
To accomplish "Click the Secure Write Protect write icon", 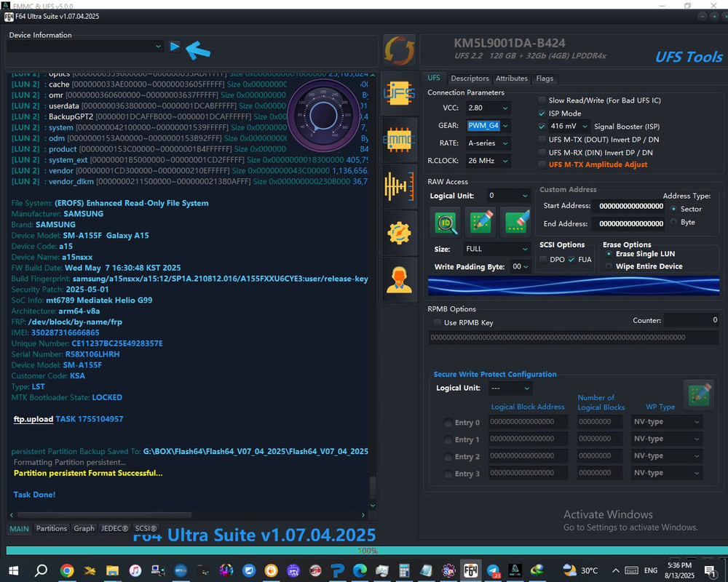I will click(699, 394).
